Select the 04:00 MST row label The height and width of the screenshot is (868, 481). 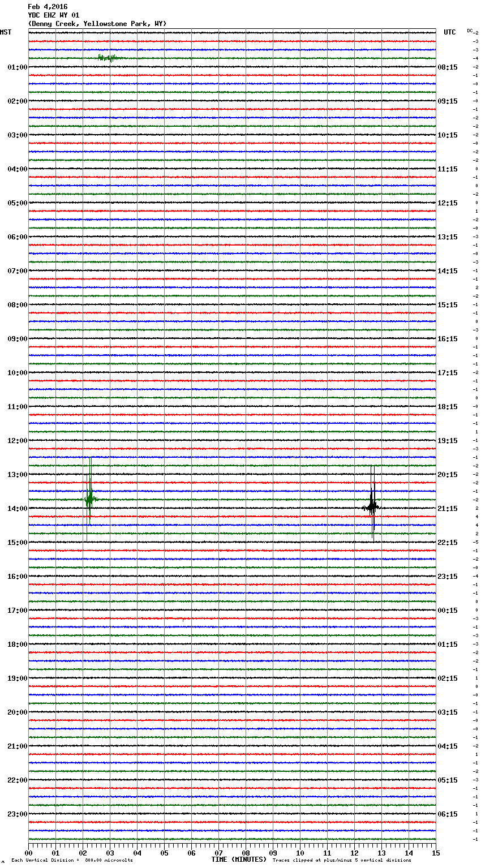coord(17,169)
